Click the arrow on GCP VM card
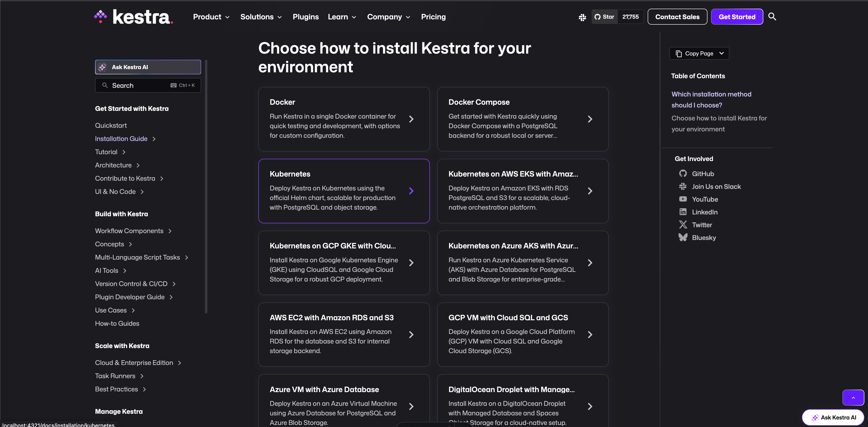 590,334
